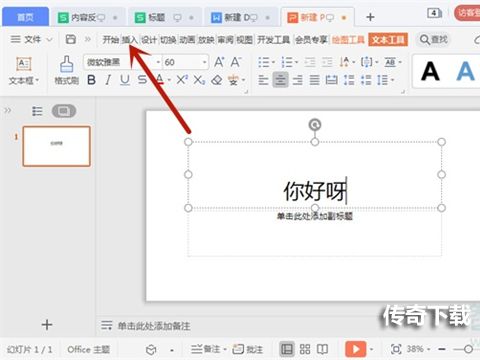This screenshot has height=360, width=480.
Task: Open the font color A dropdown
Action: click(169, 80)
